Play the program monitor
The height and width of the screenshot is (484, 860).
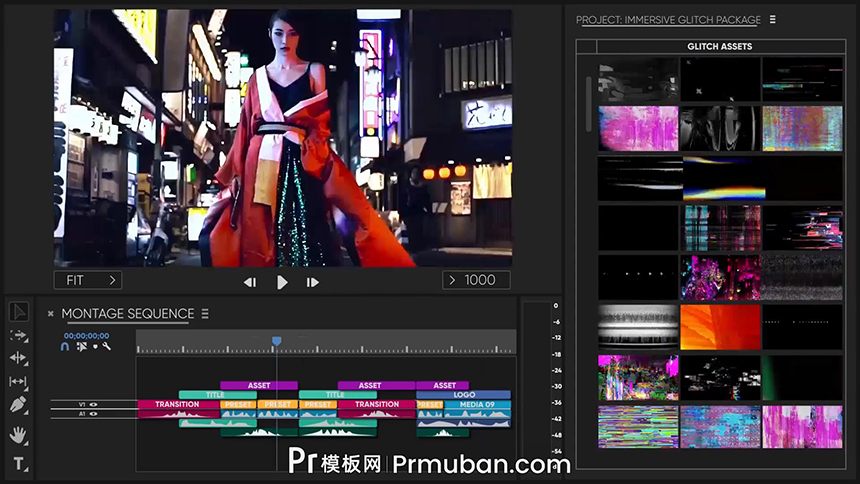pos(282,282)
